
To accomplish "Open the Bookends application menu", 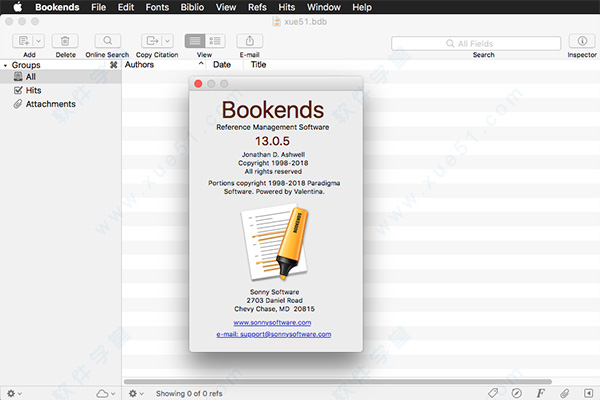I will 57,7.
